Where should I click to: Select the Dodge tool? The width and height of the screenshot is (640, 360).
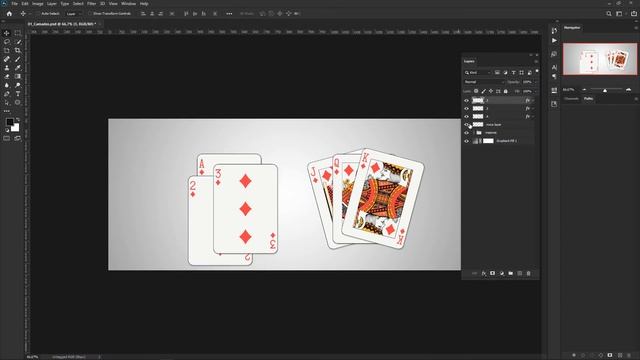tap(18, 85)
